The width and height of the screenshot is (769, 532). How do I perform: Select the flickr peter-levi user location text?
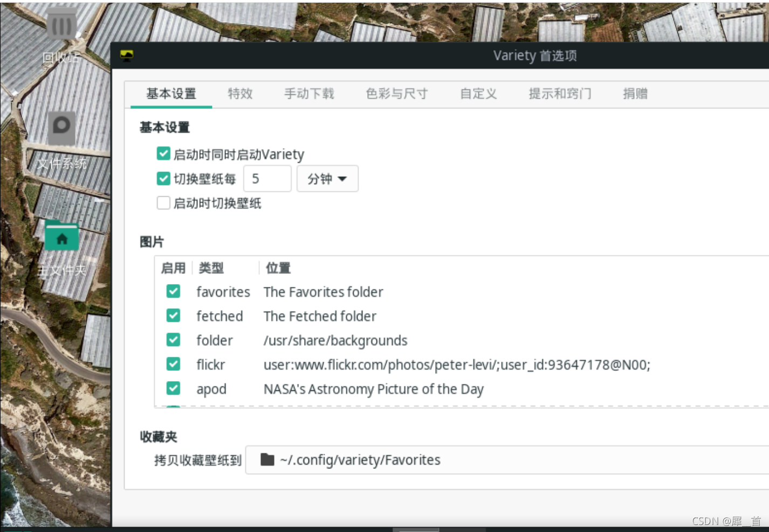pos(457,365)
